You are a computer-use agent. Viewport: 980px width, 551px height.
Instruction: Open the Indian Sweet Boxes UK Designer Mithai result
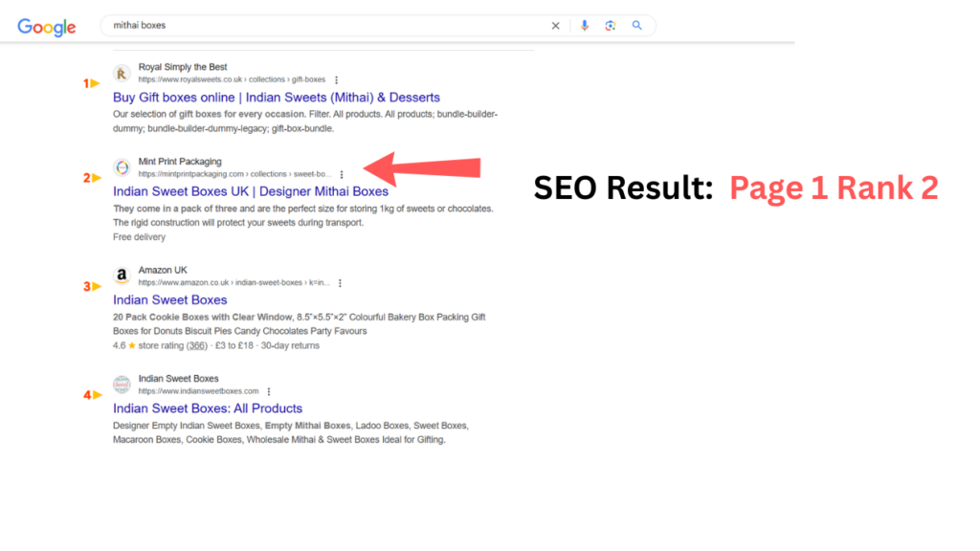[251, 191]
